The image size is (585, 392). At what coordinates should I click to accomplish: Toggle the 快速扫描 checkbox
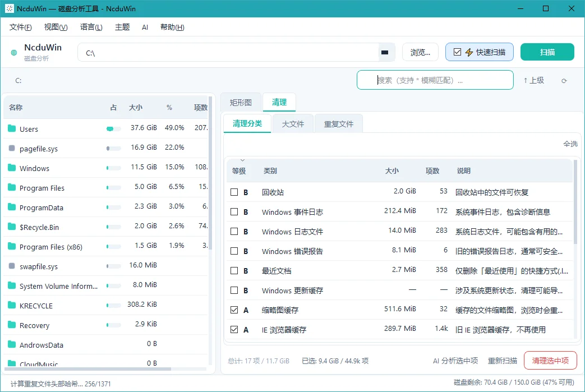pos(458,52)
